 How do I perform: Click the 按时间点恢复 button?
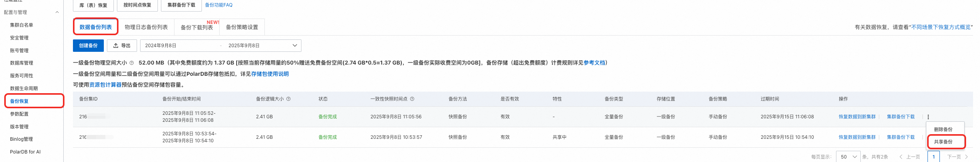(137, 5)
